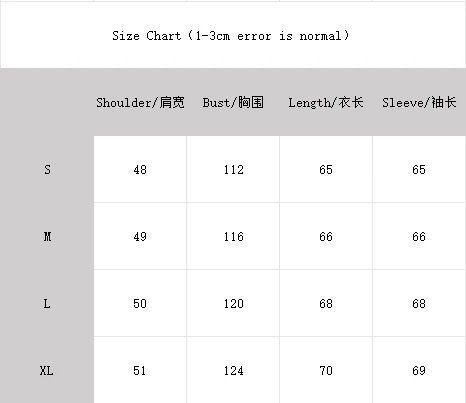The width and height of the screenshot is (466, 403).
Task: Click the S size row label
Action: click(x=47, y=169)
